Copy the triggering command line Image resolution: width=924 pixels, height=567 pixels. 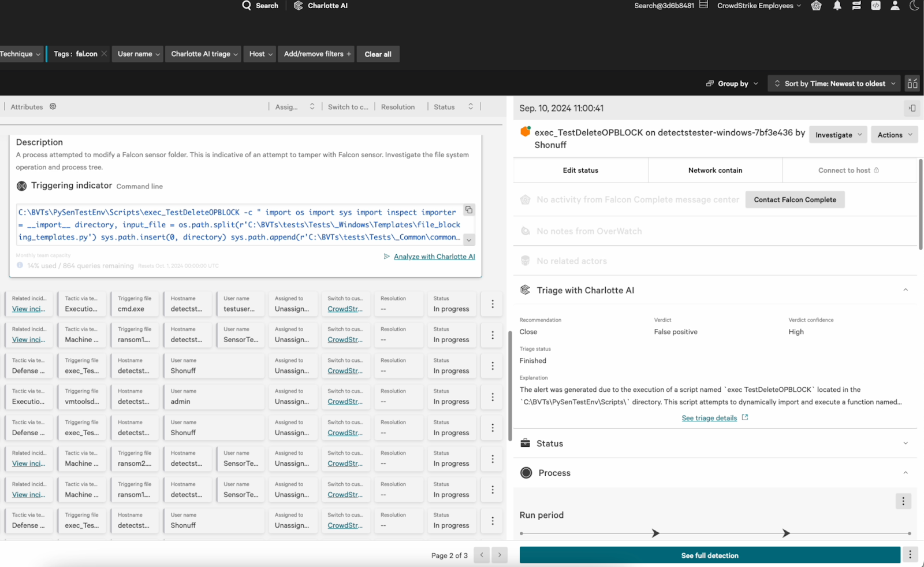coord(469,210)
